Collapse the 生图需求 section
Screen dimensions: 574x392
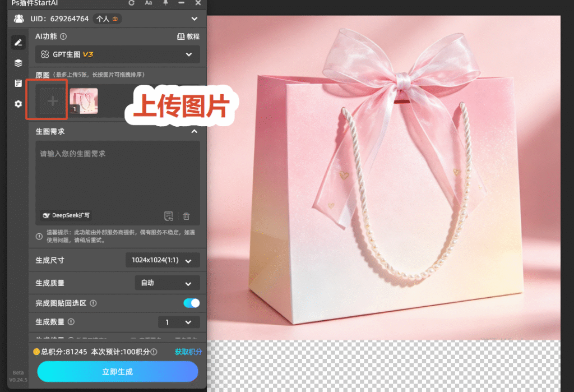pos(195,132)
